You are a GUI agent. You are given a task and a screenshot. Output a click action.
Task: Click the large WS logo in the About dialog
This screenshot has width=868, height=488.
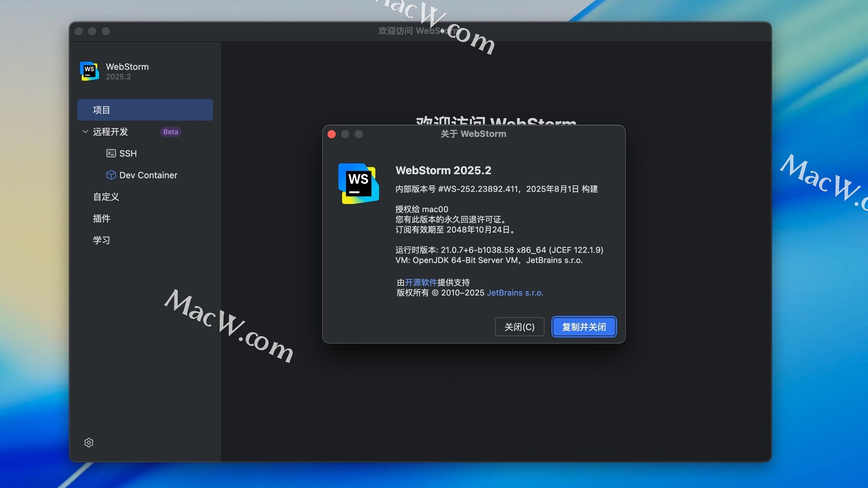tap(359, 183)
